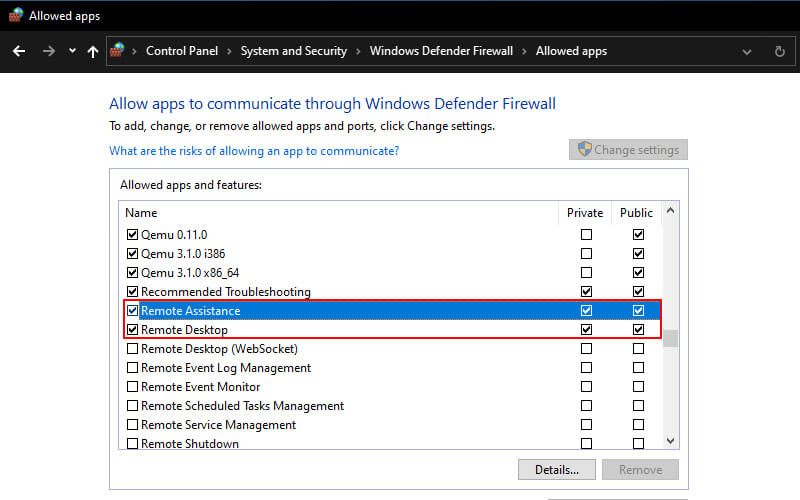Click the firewall icon in address bar
Image resolution: width=800 pixels, height=500 pixels.
coord(118,51)
